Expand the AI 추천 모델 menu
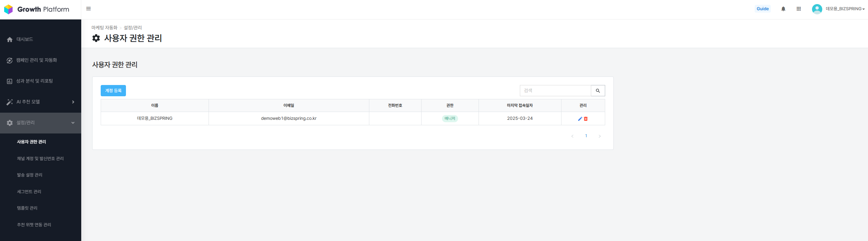Screen dimensions: 868x241 pos(40,102)
